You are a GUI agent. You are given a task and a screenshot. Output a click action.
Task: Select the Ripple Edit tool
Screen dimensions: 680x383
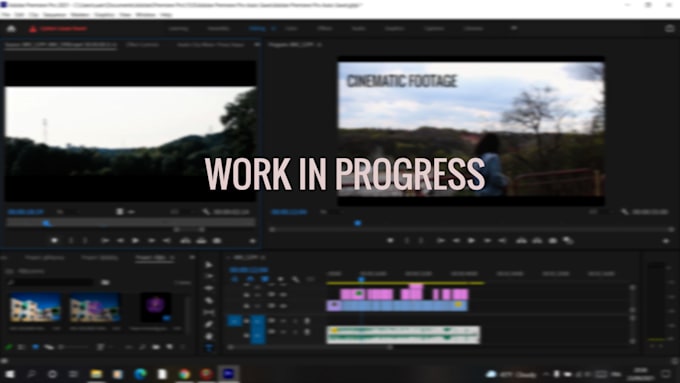click(x=209, y=288)
